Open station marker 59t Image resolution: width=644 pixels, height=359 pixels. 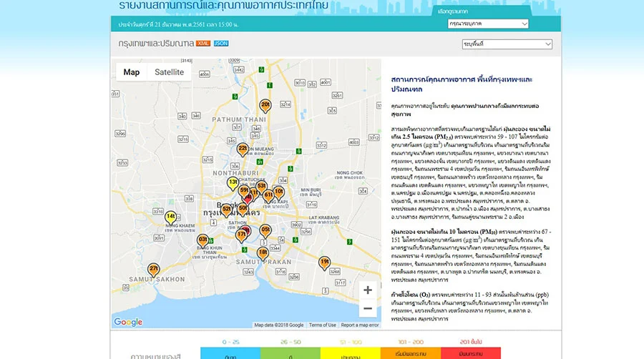pyautogui.click(x=244, y=191)
